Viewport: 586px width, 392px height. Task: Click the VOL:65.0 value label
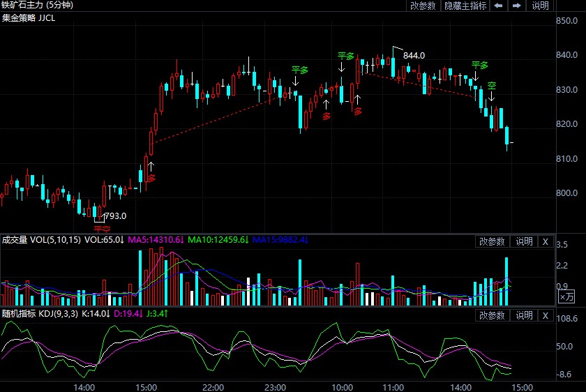104,239
